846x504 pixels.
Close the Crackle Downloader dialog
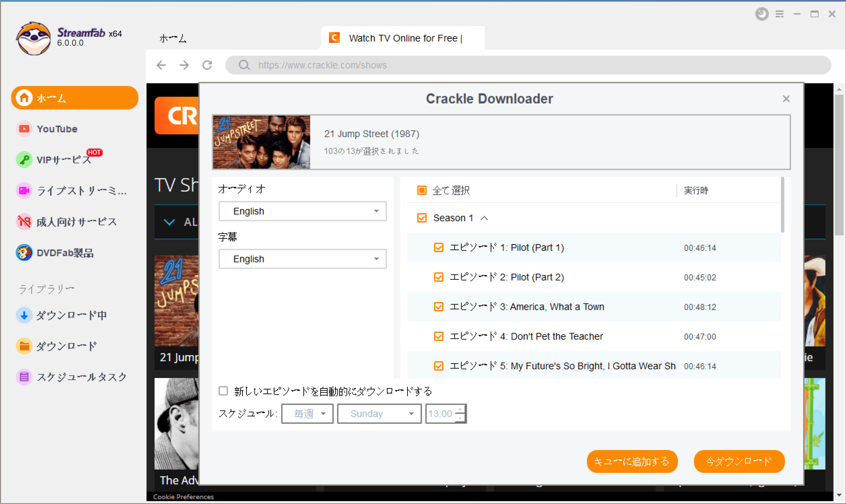click(x=786, y=99)
